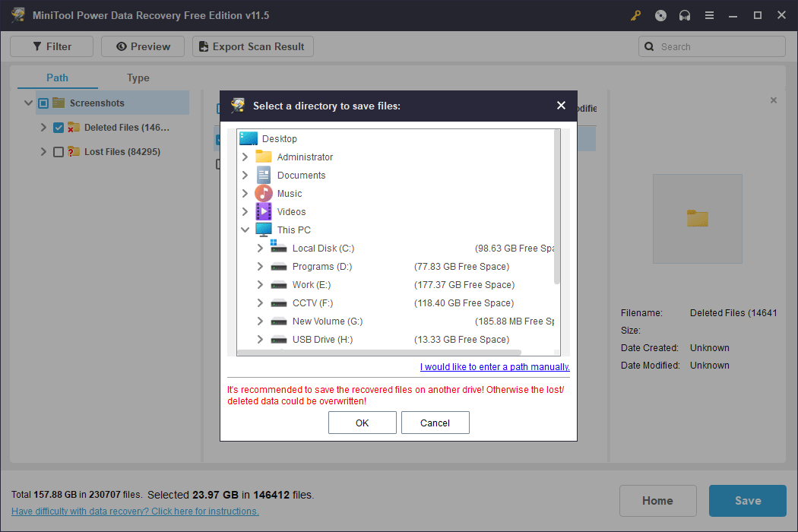Collapse the Screenshots tree node
This screenshot has width=798, height=532.
point(29,103)
